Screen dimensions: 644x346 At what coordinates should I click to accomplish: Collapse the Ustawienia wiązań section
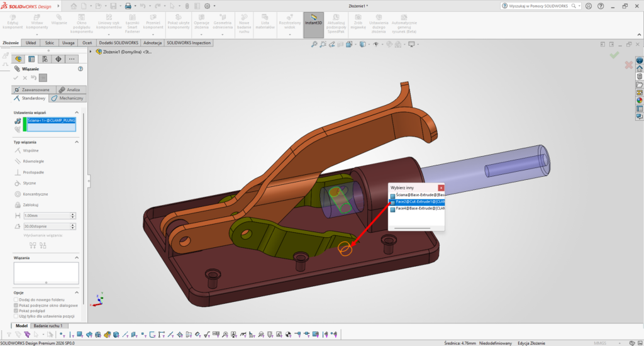(76, 112)
